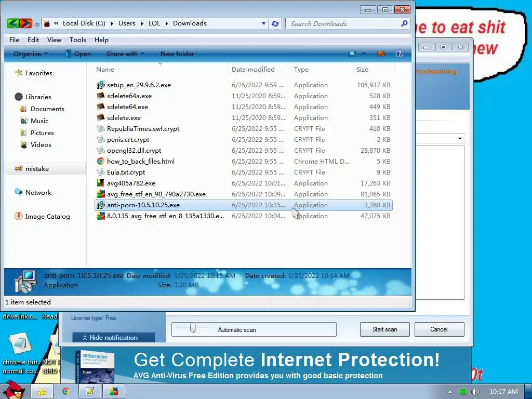Click Cancel in the AVG window
Image resolution: width=532 pixels, height=399 pixels.
(439, 329)
